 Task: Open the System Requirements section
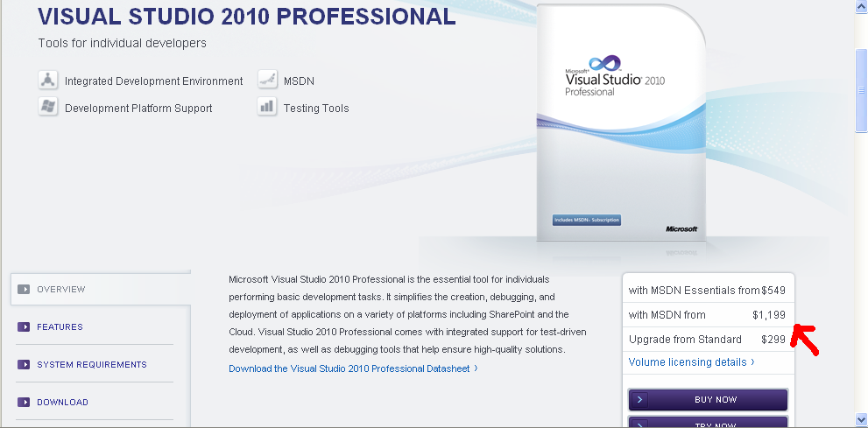(92, 364)
